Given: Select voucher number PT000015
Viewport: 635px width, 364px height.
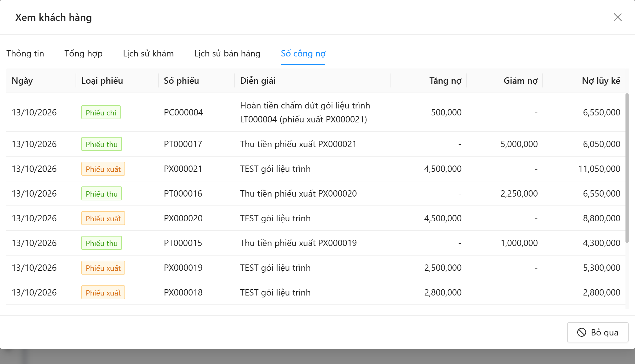Looking at the screenshot, I should [183, 243].
